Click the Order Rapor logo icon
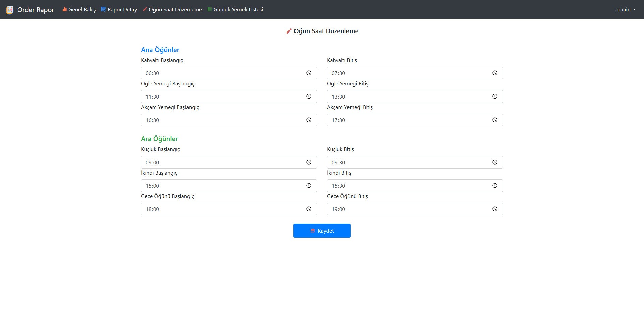The height and width of the screenshot is (319, 644). point(10,10)
